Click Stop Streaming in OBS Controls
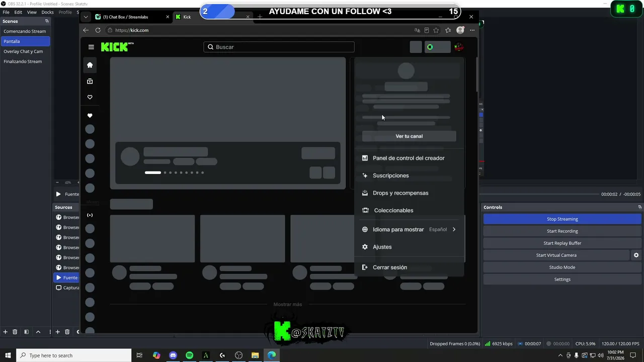Image resolution: width=644 pixels, height=362 pixels. coord(562,219)
